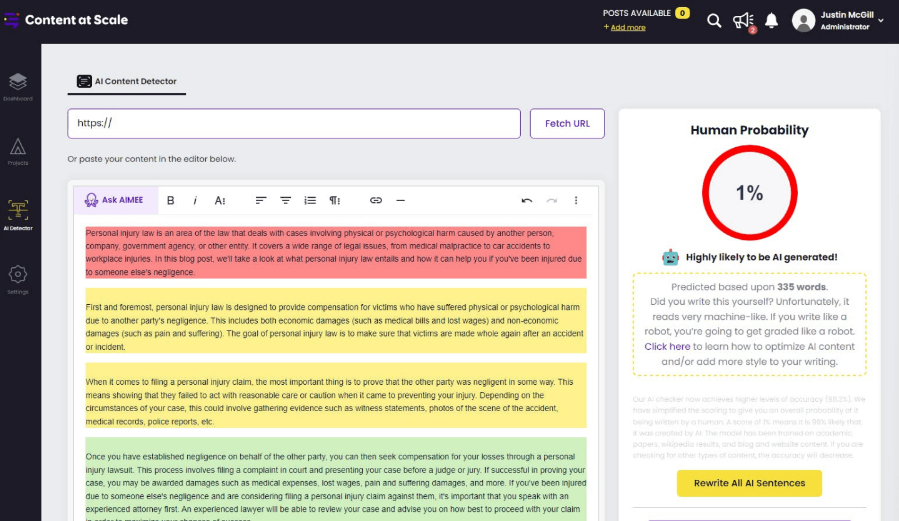The image size is (899, 521).
Task: Click the posts available counter badge
Action: 682,13
